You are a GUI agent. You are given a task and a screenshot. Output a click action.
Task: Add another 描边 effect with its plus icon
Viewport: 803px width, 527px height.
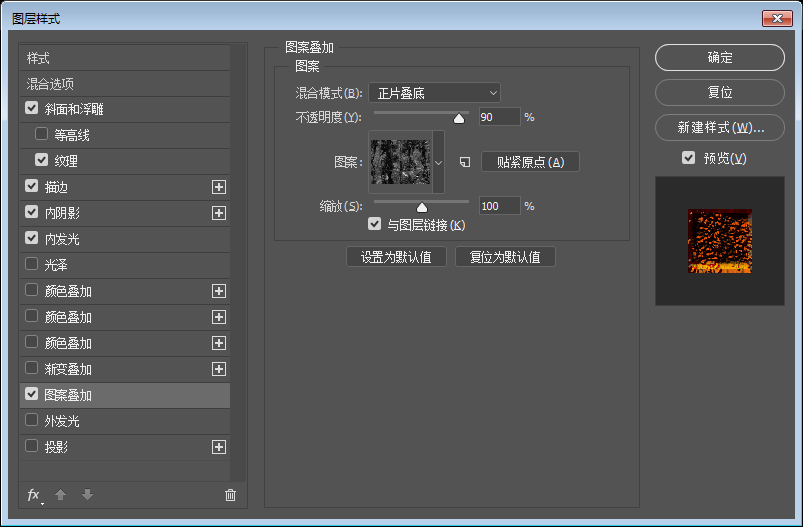tap(219, 187)
